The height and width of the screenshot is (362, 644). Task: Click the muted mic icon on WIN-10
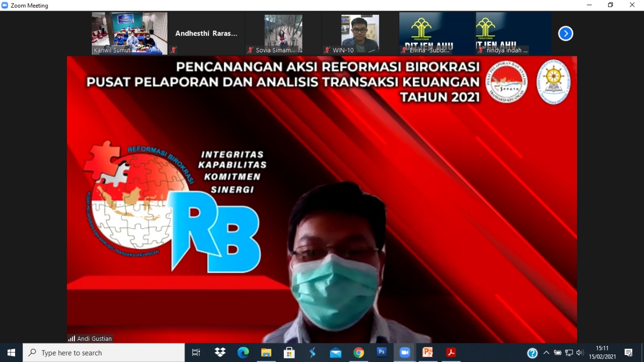(x=327, y=50)
